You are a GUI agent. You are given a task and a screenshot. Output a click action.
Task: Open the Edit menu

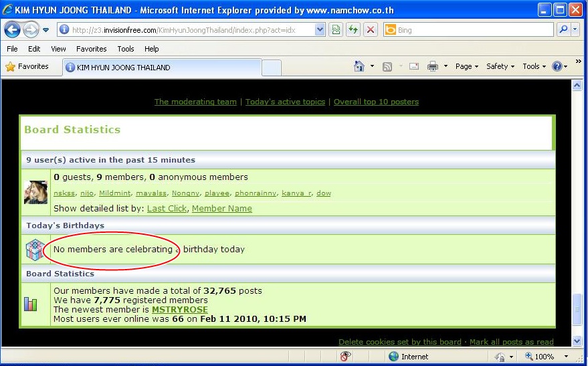pyautogui.click(x=33, y=49)
